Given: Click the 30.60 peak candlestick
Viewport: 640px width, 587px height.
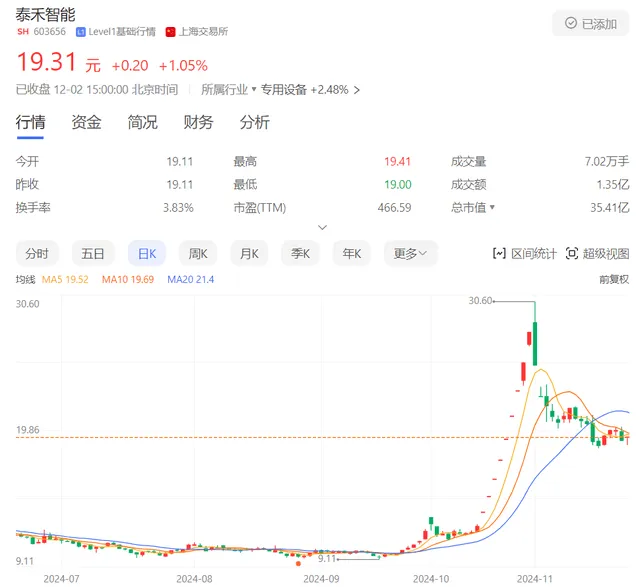Looking at the screenshot, I should (x=535, y=343).
